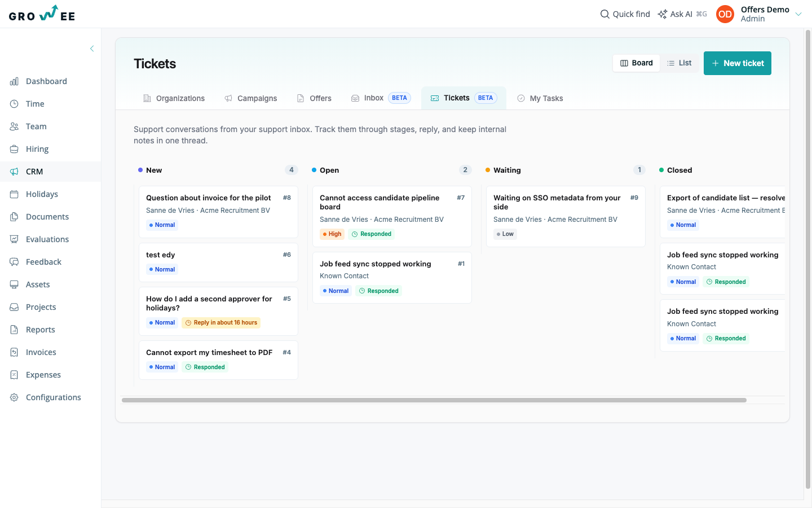Open ticket "How do I add a second approver"

(x=218, y=311)
